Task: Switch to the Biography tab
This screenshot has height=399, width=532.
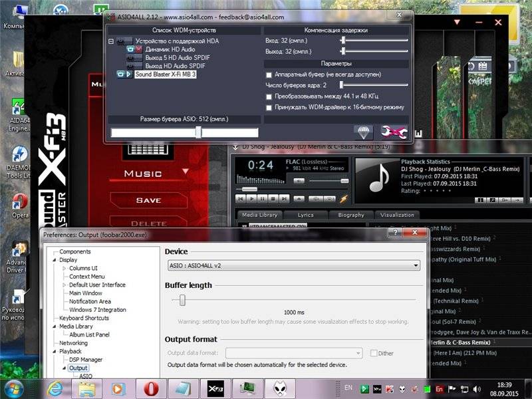Action: click(351, 215)
